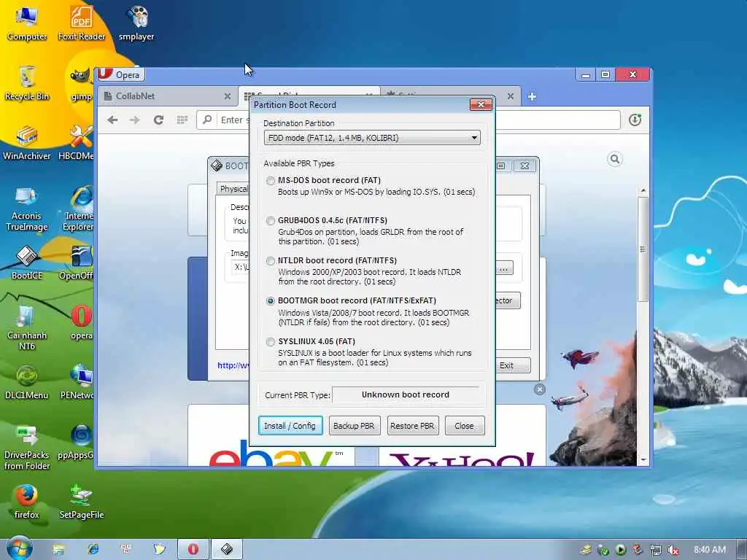Dismiss the Speed Dial tile with x icon
The image size is (747, 560).
(539, 389)
